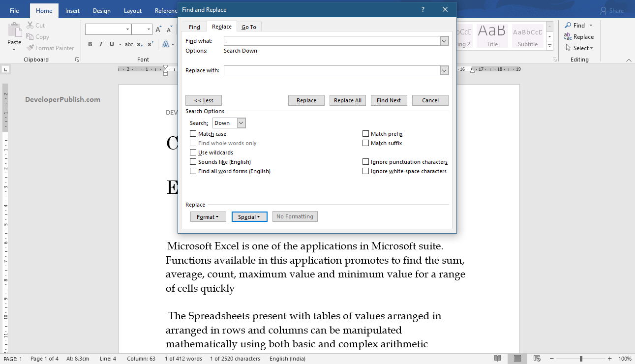Check the Use wildcards option
The width and height of the screenshot is (635, 364).
click(x=193, y=152)
